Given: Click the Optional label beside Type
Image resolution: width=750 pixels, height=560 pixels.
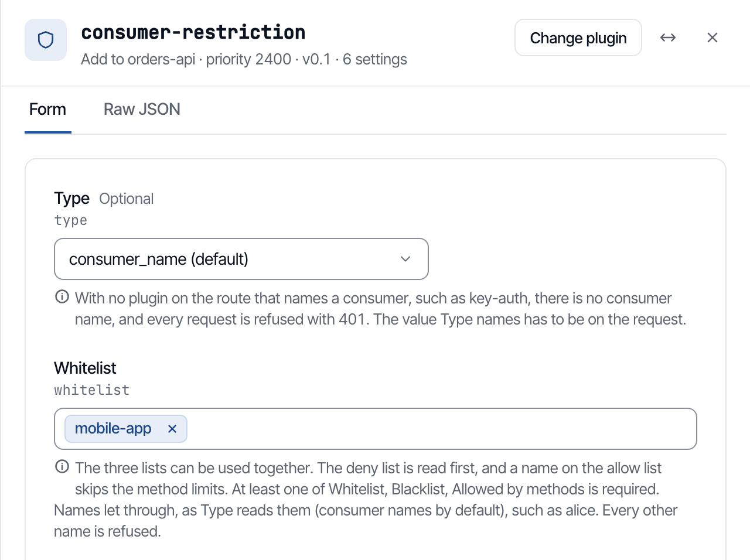Looking at the screenshot, I should pos(127,199).
